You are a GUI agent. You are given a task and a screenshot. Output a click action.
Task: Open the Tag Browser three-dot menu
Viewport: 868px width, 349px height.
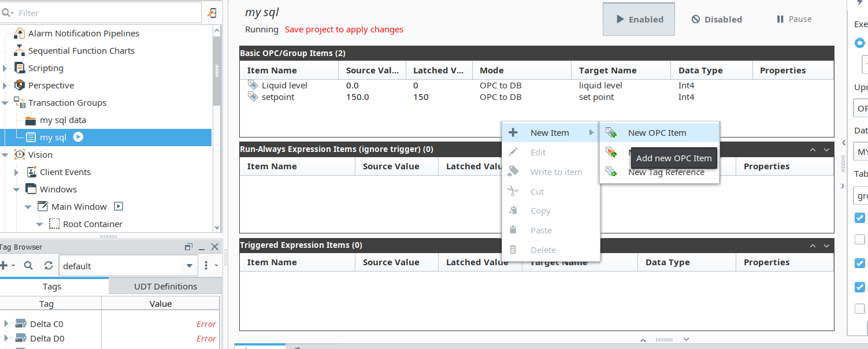(x=206, y=266)
